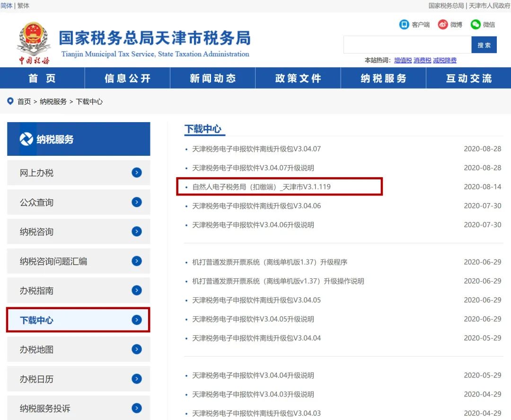Viewport: 511px width, 420px height.
Task: Expand arrow next to 办税指南
Action: point(137,290)
